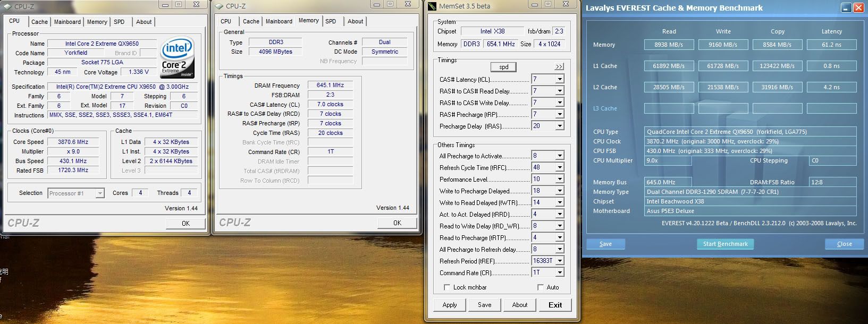Screen dimensions: 868x324
Task: Open the Read to Precharge (tRTP) dropdown
Action: [x=559, y=237]
